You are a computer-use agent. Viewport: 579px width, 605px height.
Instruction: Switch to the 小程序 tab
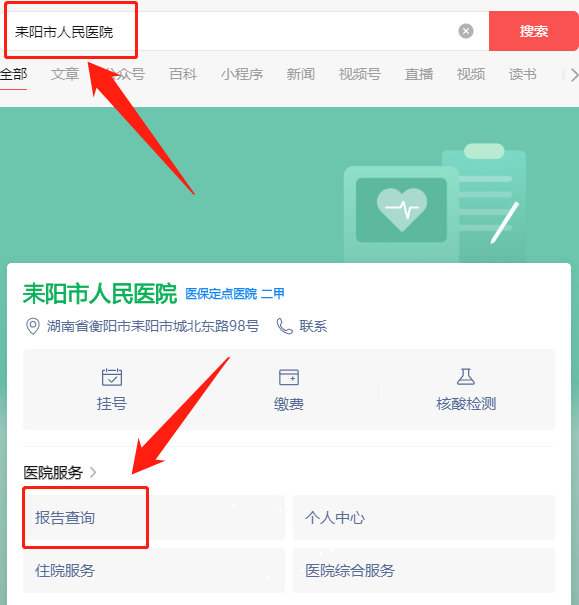[242, 74]
